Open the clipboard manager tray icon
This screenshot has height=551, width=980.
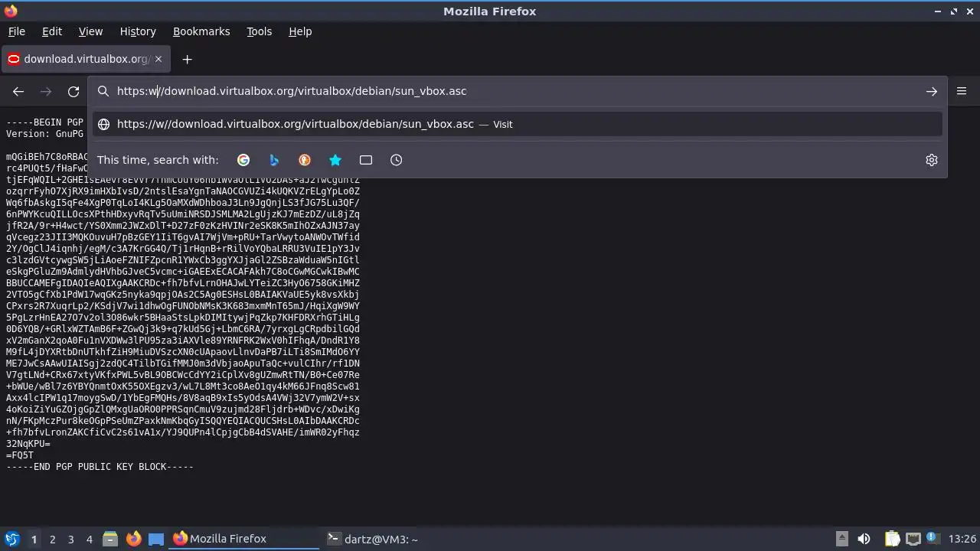(892, 539)
